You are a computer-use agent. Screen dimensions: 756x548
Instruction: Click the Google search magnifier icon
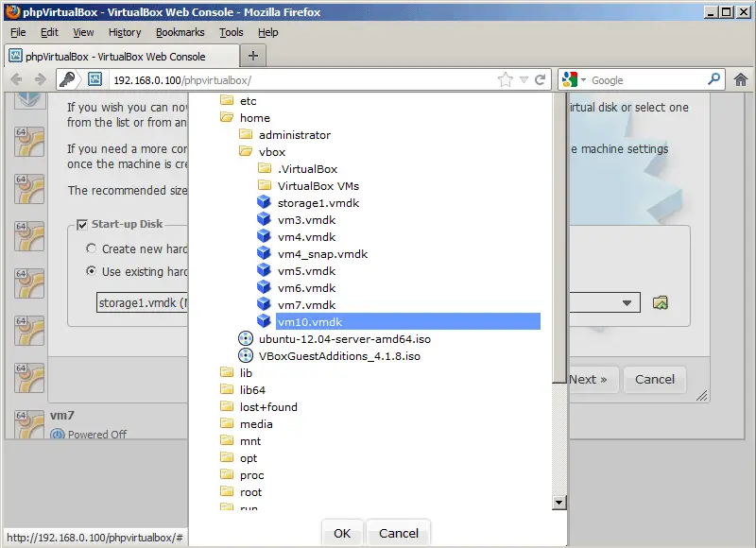714,79
